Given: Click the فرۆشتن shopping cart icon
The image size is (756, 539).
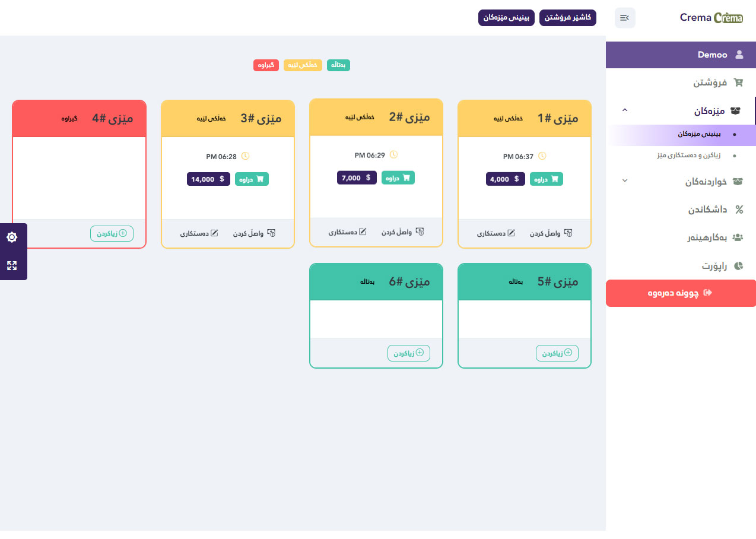Looking at the screenshot, I should [x=738, y=83].
